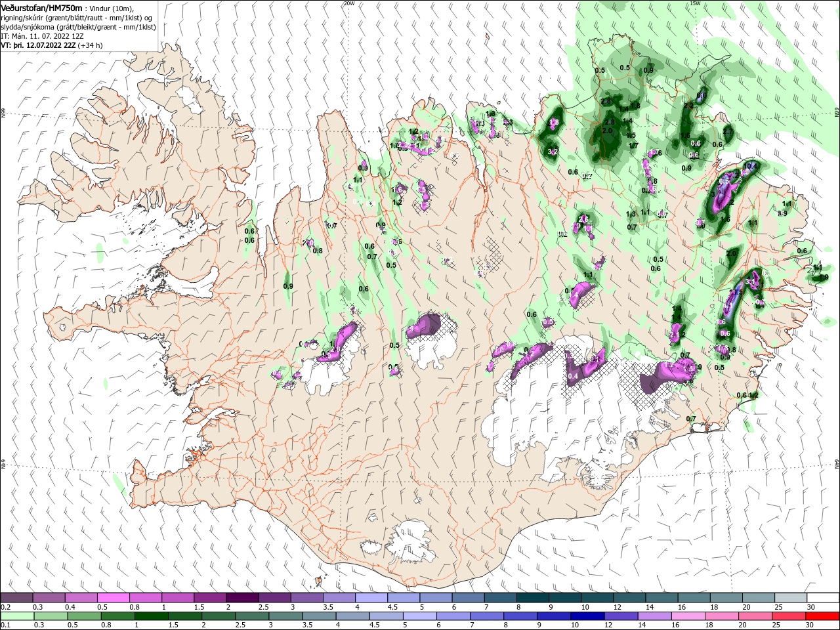Pick the light grey snow swatch between 25 and 30
The width and height of the screenshot is (840, 630).
791,598
